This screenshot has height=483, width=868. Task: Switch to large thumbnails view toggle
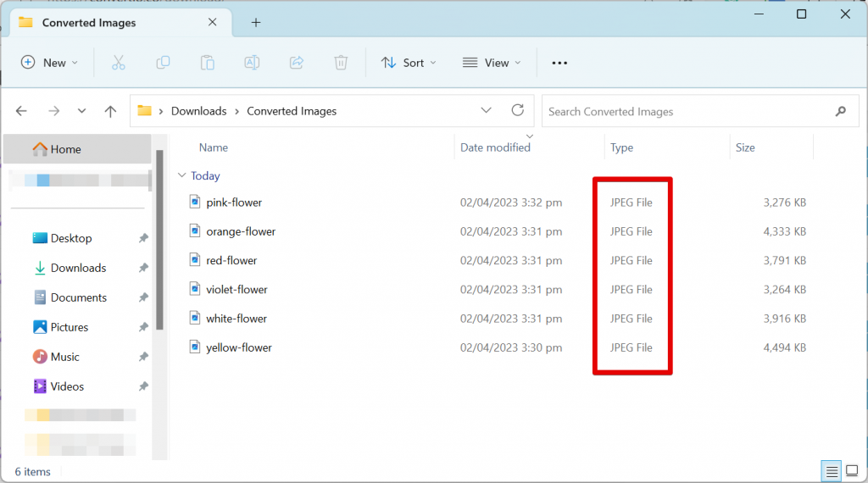click(x=851, y=471)
